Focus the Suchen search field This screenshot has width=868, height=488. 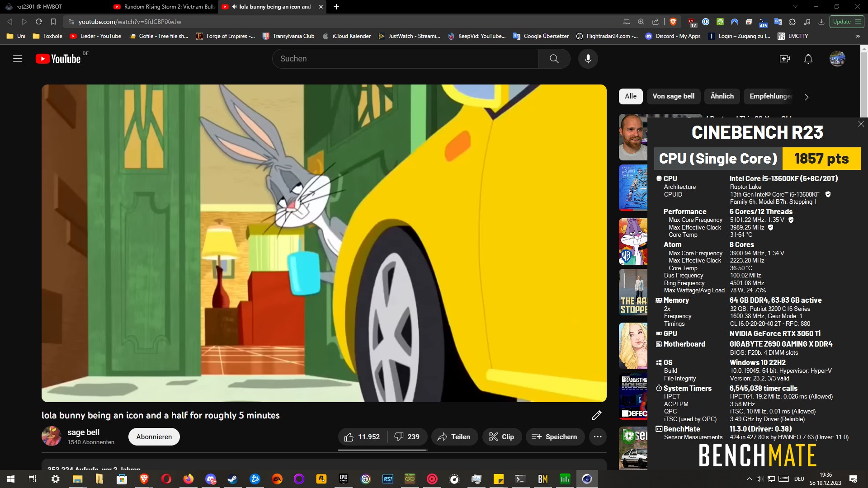pyautogui.click(x=405, y=59)
